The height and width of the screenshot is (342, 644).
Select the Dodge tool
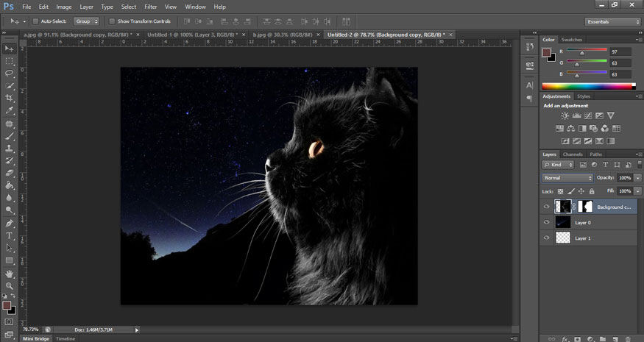(x=9, y=210)
